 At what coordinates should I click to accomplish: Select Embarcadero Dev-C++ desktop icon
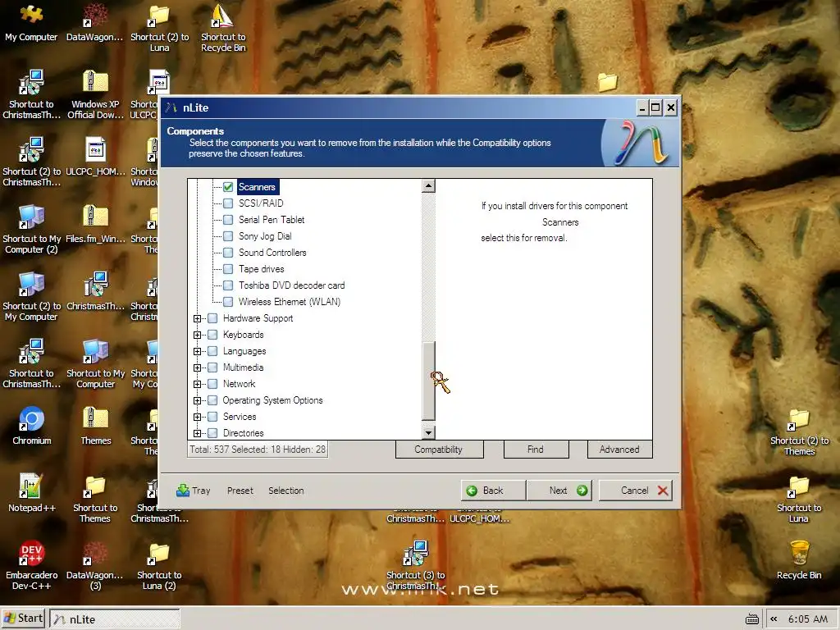click(32, 566)
